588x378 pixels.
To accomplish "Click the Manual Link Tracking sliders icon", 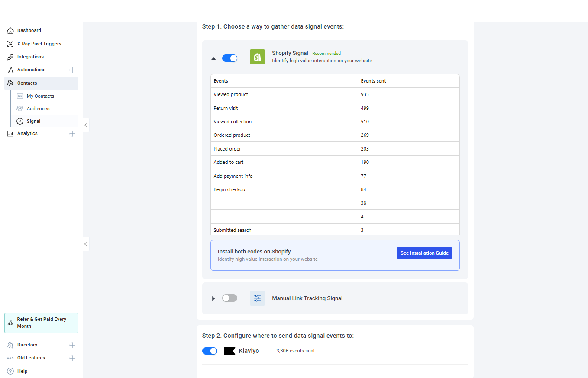I will [257, 298].
